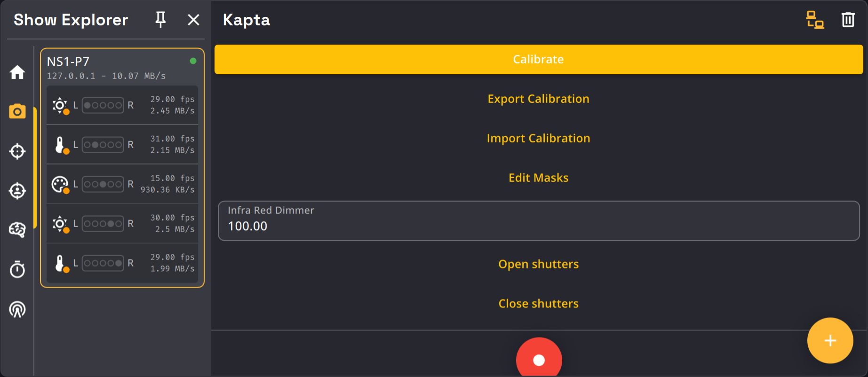Open the brain icon section in sidebar
The height and width of the screenshot is (377, 868).
(x=17, y=230)
